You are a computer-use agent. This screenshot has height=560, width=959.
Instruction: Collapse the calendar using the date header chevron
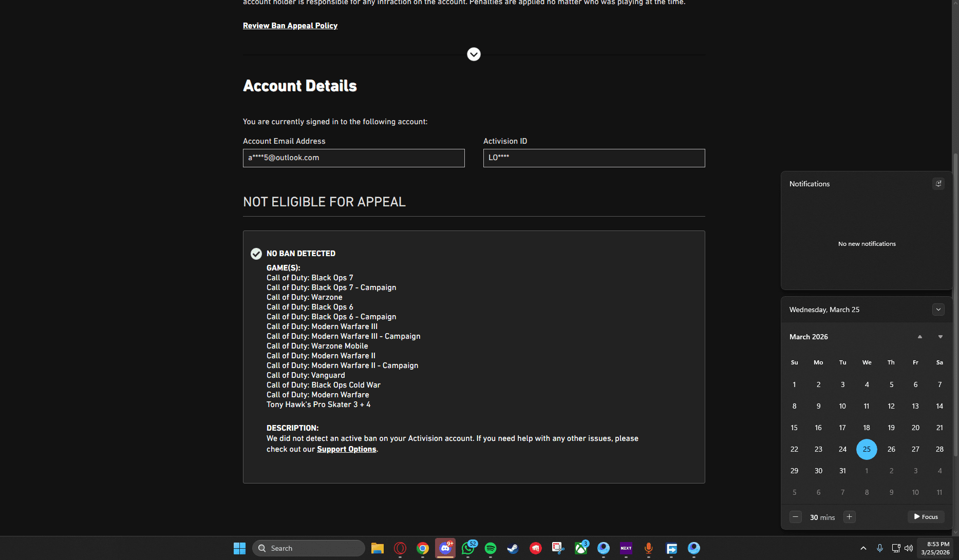[x=938, y=310]
